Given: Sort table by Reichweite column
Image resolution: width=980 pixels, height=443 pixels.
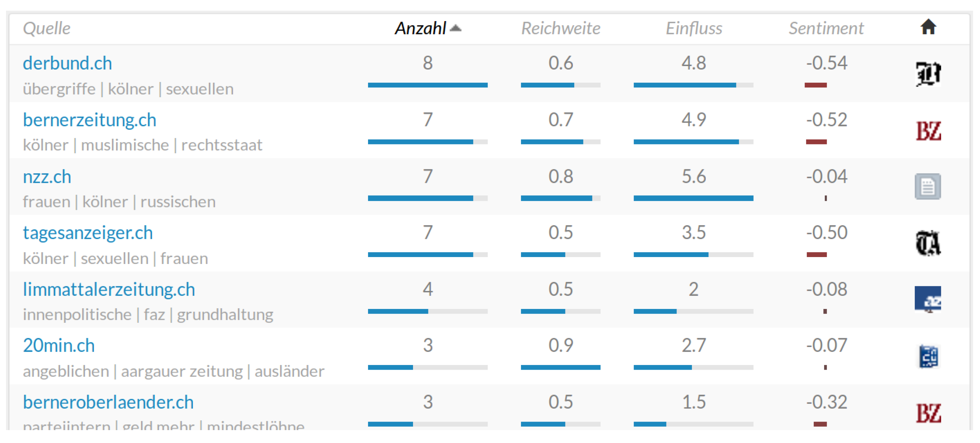Looking at the screenshot, I should coord(560,28).
